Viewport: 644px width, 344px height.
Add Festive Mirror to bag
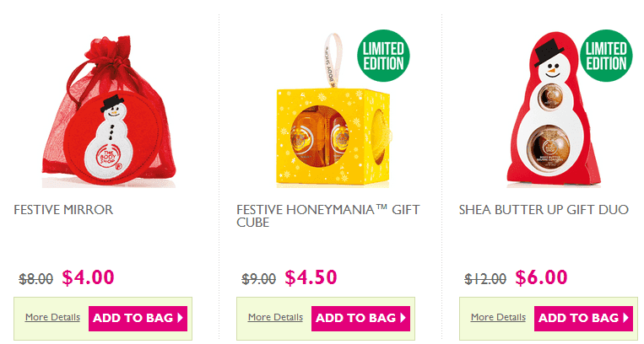point(138,318)
